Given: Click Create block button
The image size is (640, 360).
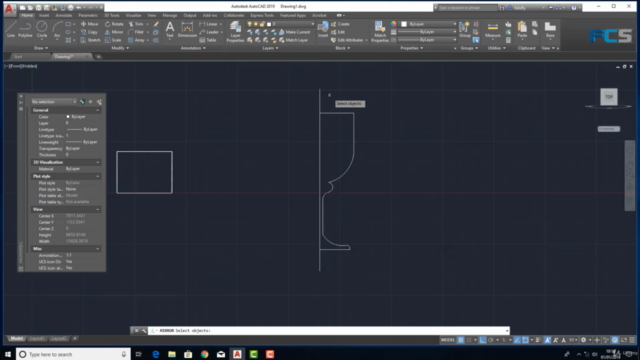Looking at the screenshot, I should 340,24.
